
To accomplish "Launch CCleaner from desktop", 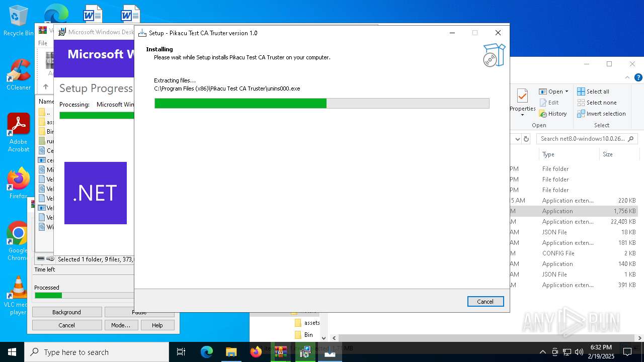I will coord(18,75).
